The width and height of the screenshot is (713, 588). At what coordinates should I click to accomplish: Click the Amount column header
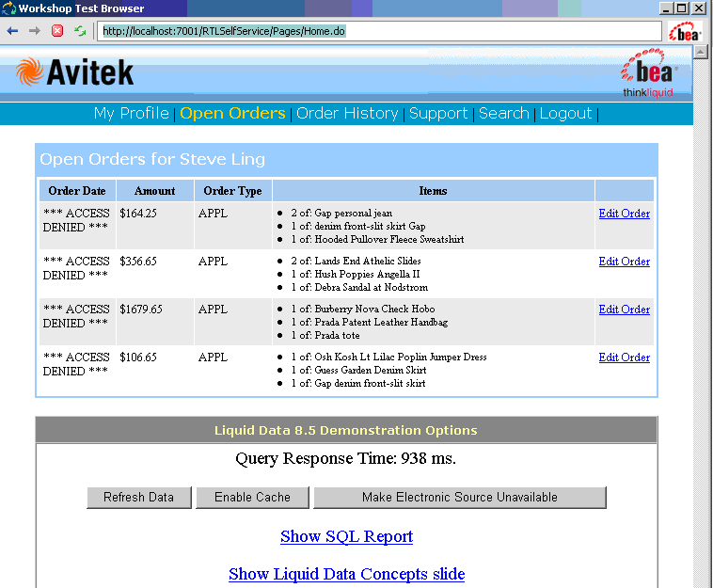[155, 191]
